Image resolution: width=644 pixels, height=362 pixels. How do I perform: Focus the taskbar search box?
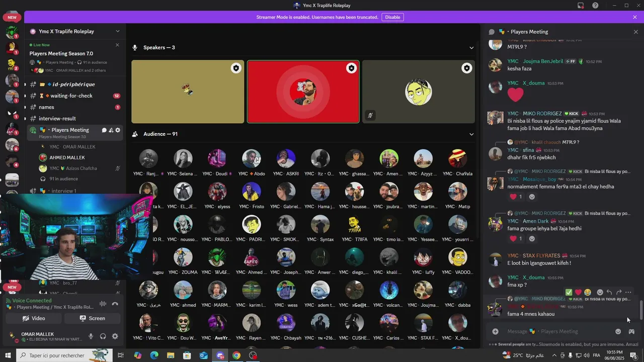pyautogui.click(x=64, y=355)
